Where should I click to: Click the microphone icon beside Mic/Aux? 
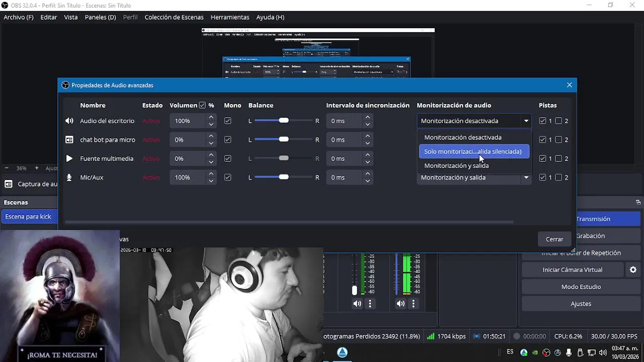pyautogui.click(x=69, y=177)
